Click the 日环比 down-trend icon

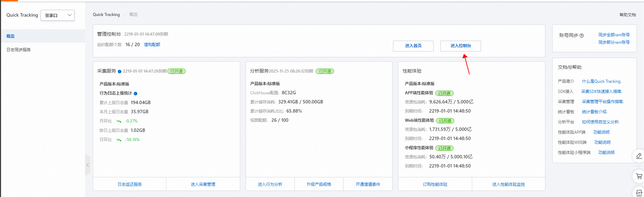(119, 140)
